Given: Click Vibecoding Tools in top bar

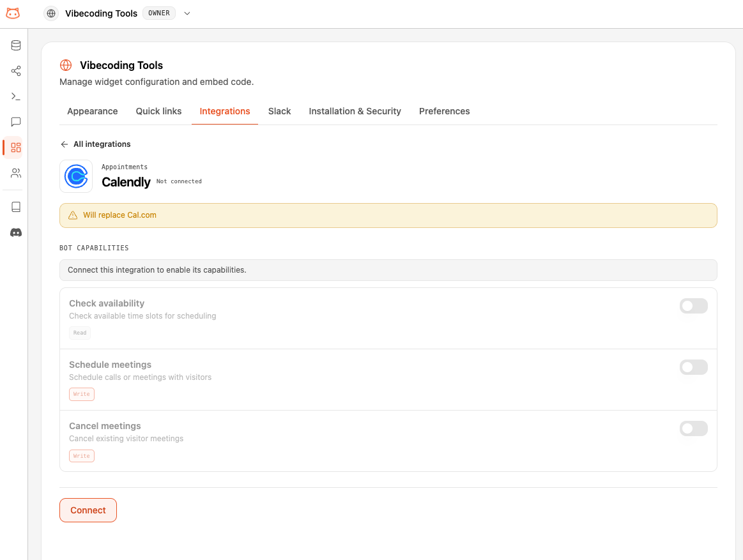Looking at the screenshot, I should (x=101, y=13).
